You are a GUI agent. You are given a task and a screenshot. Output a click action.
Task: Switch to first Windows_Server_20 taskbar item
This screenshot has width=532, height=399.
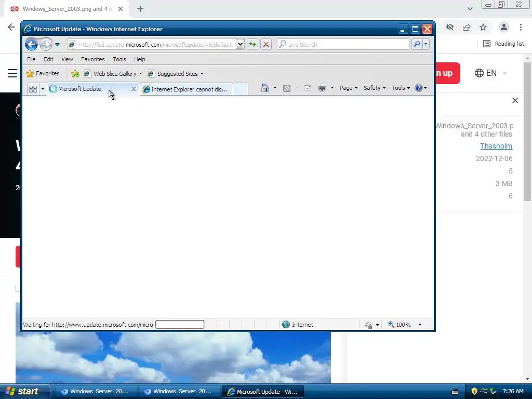95,392
